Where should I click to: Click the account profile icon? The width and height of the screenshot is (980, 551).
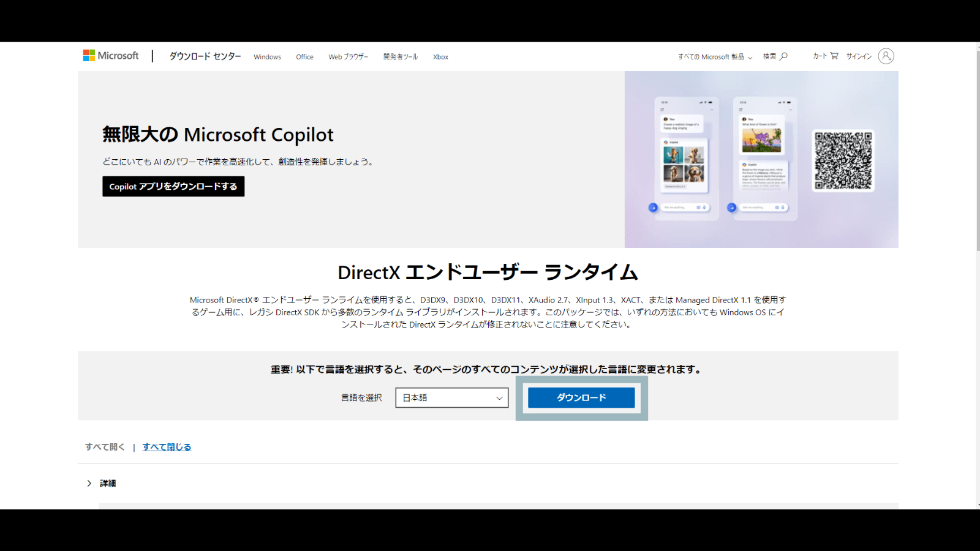coord(886,56)
